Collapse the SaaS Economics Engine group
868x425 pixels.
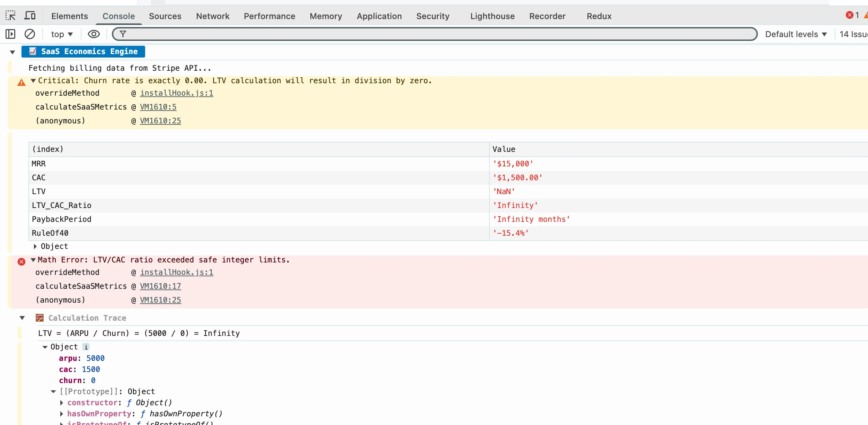pyautogui.click(x=12, y=52)
